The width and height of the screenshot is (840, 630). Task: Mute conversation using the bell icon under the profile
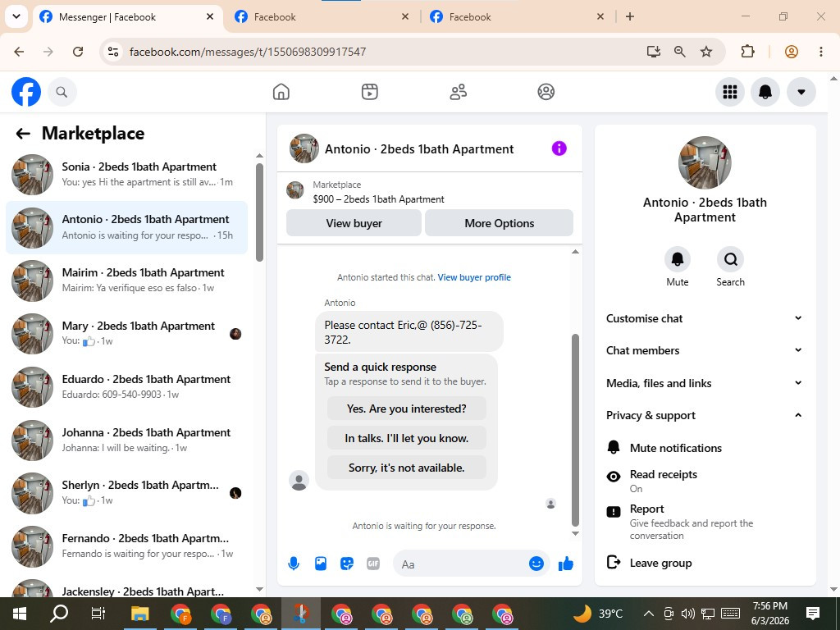click(677, 259)
